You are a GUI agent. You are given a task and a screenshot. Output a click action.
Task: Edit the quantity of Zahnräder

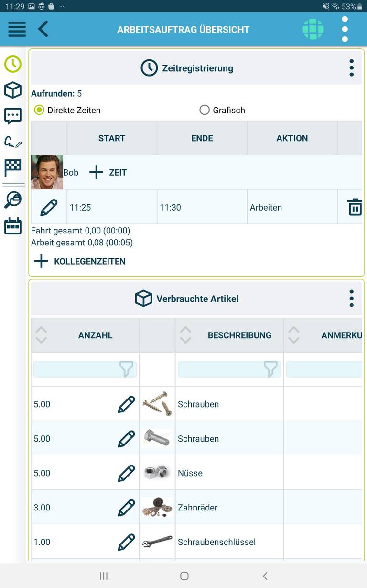(126, 508)
